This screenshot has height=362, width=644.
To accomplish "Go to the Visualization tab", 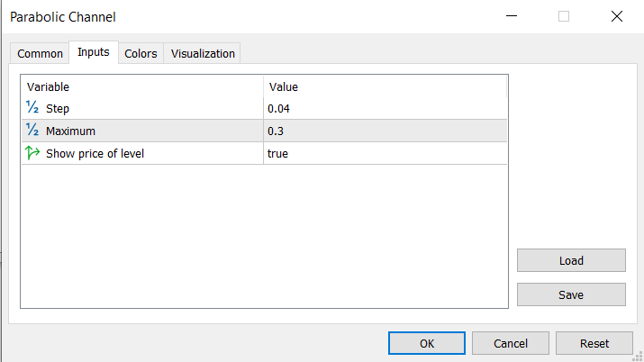I will 203,53.
